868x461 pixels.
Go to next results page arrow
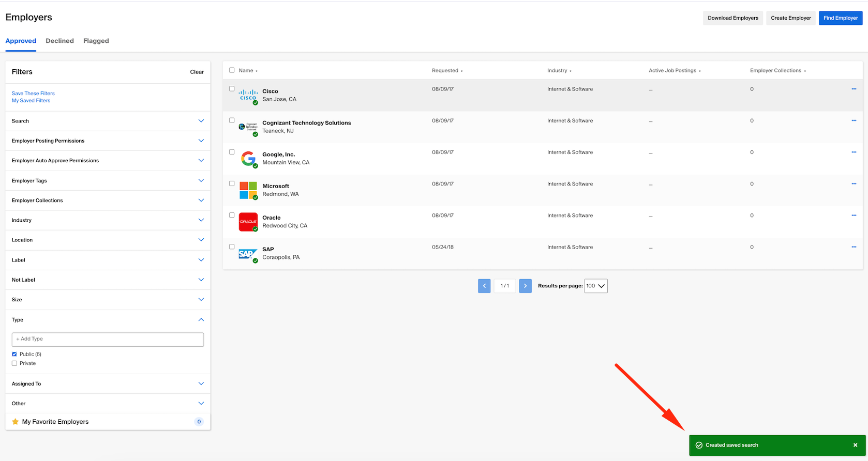tap(525, 286)
